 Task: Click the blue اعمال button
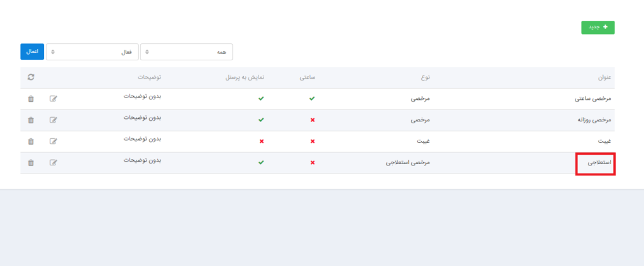(x=32, y=52)
